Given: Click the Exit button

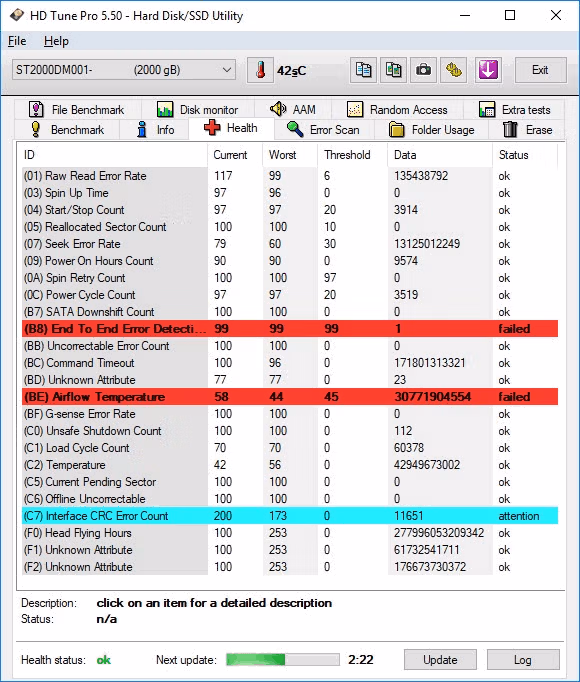Looking at the screenshot, I should [x=541, y=70].
